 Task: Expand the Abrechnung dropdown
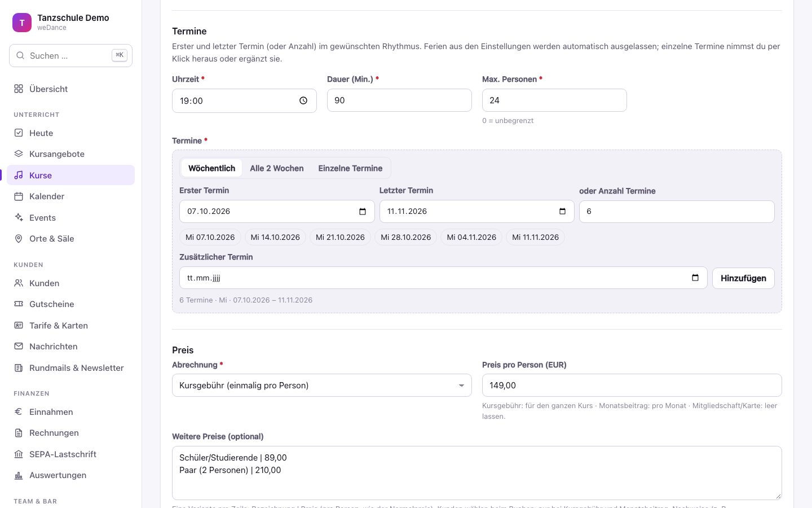coord(321,385)
